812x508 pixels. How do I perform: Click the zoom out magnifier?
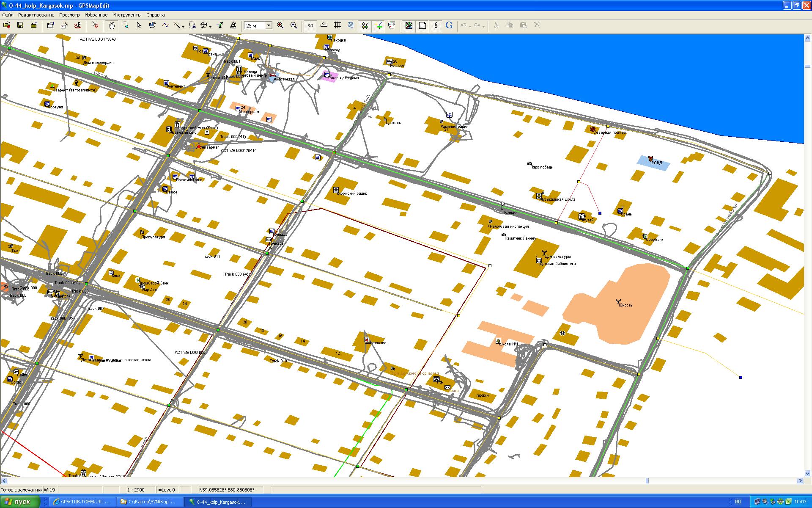click(x=294, y=25)
